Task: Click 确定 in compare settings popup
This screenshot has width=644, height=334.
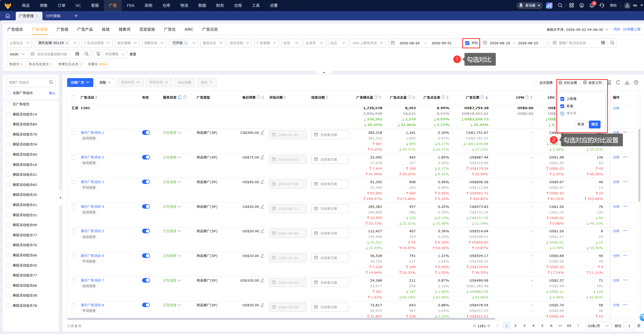Action: pyautogui.click(x=595, y=124)
